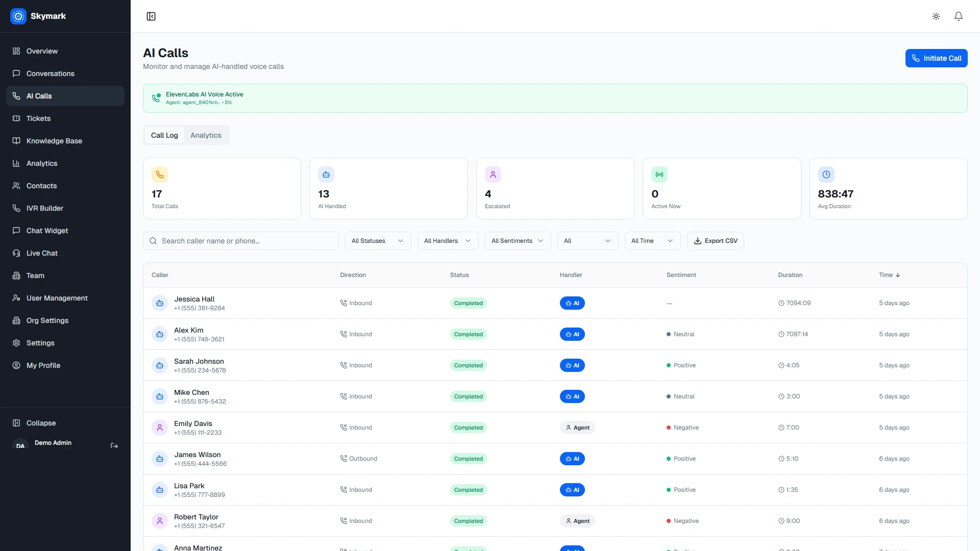Click the Active Now broadcast icon

(659, 174)
